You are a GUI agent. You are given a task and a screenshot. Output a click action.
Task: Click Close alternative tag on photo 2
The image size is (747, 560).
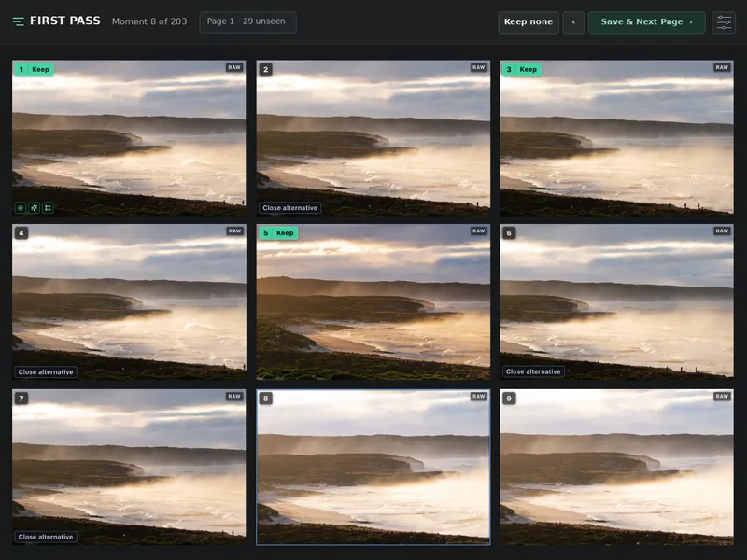[x=289, y=208]
